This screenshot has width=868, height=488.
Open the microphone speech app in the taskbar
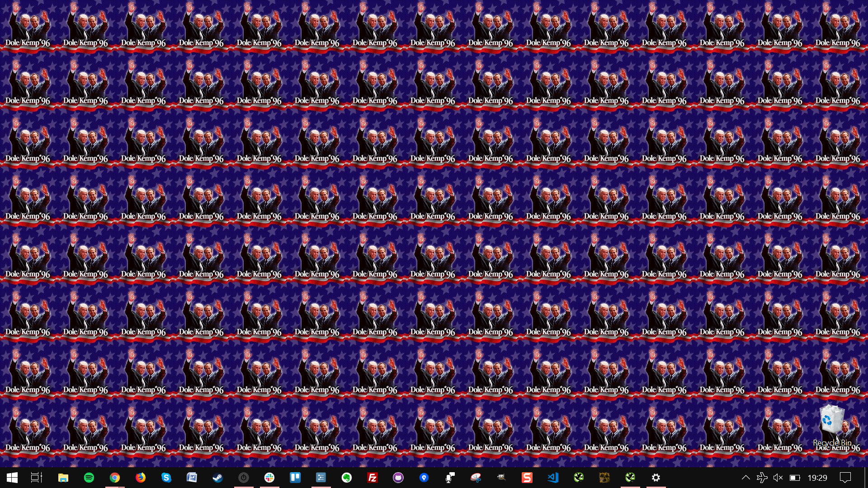[450, 478]
